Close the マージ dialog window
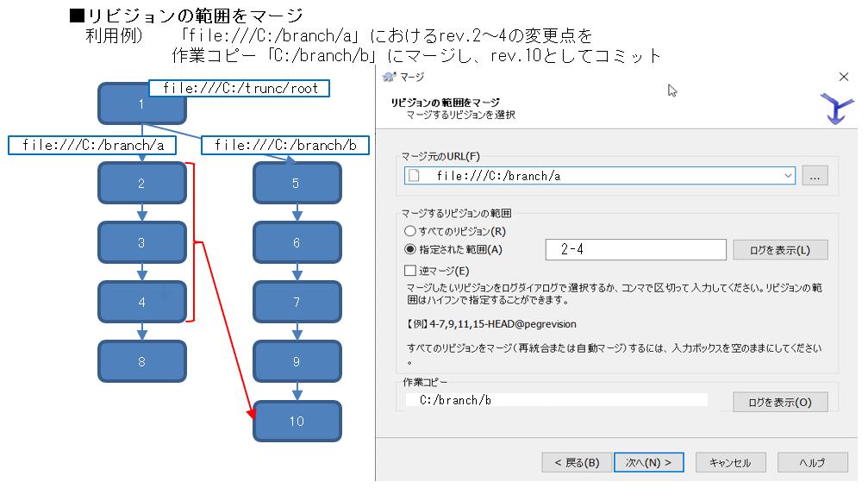The width and height of the screenshot is (868, 494). tap(844, 77)
